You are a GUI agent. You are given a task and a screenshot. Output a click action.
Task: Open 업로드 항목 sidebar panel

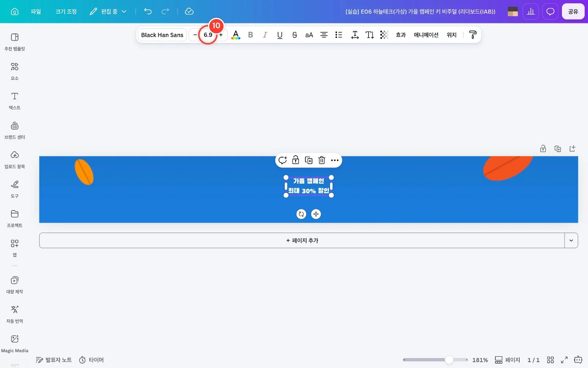(15, 160)
